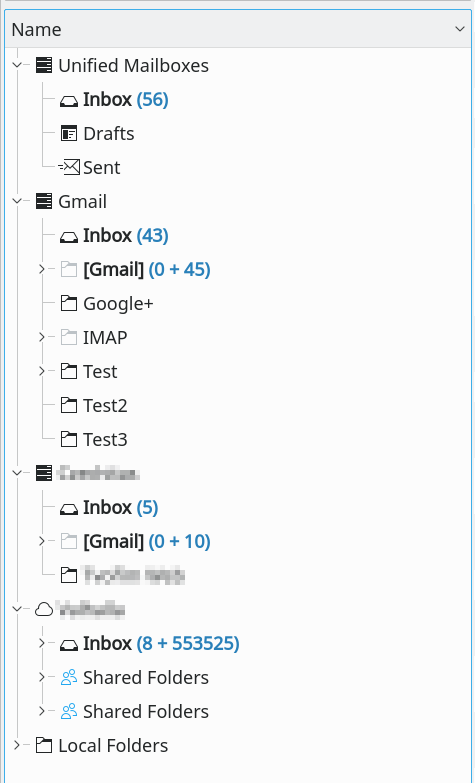Expand the Test folder
Image resolution: width=475 pixels, height=783 pixels.
[x=41, y=372]
